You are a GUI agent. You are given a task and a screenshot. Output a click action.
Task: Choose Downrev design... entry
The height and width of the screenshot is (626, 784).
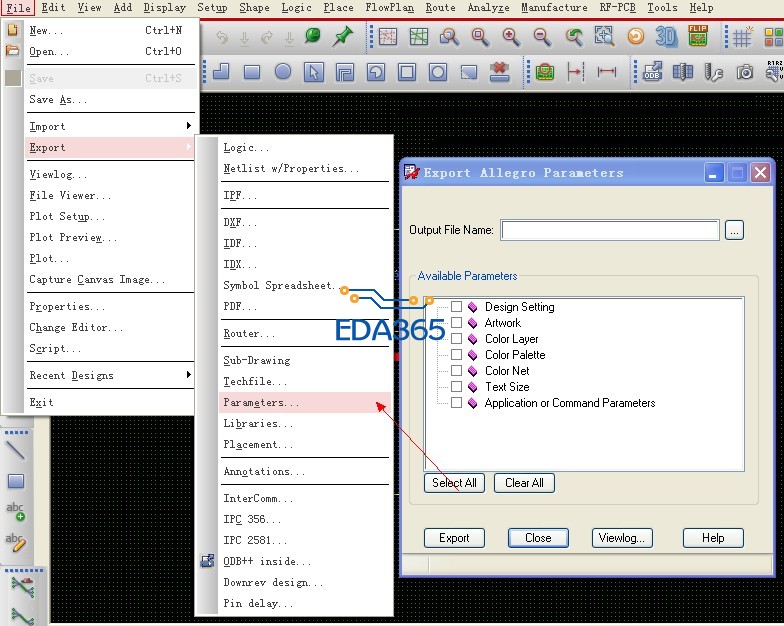pyautogui.click(x=304, y=582)
